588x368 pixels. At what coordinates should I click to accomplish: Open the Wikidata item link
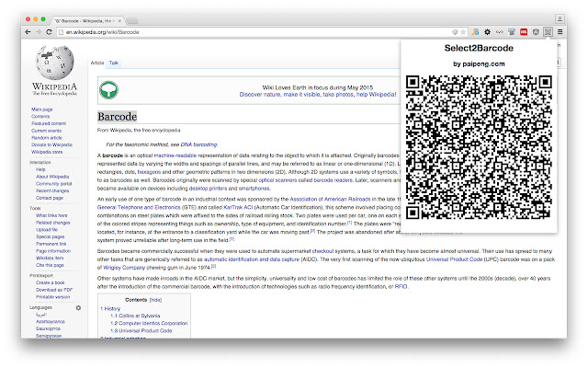[x=50, y=259]
